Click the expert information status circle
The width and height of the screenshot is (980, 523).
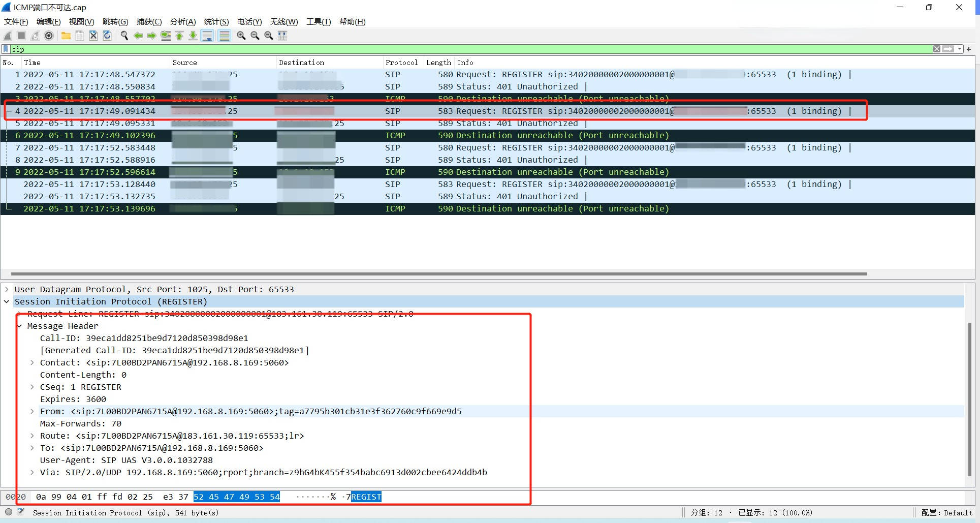tap(9, 512)
